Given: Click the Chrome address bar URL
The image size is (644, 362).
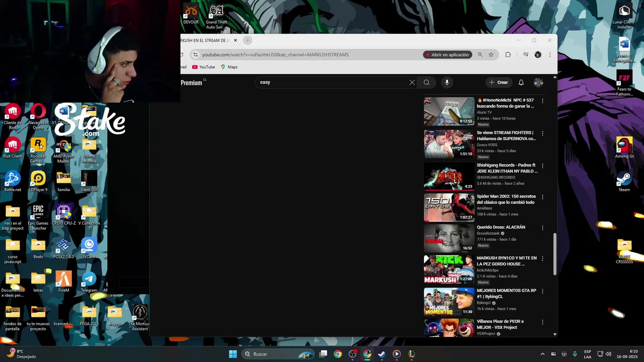Looking at the screenshot, I should (275, 55).
